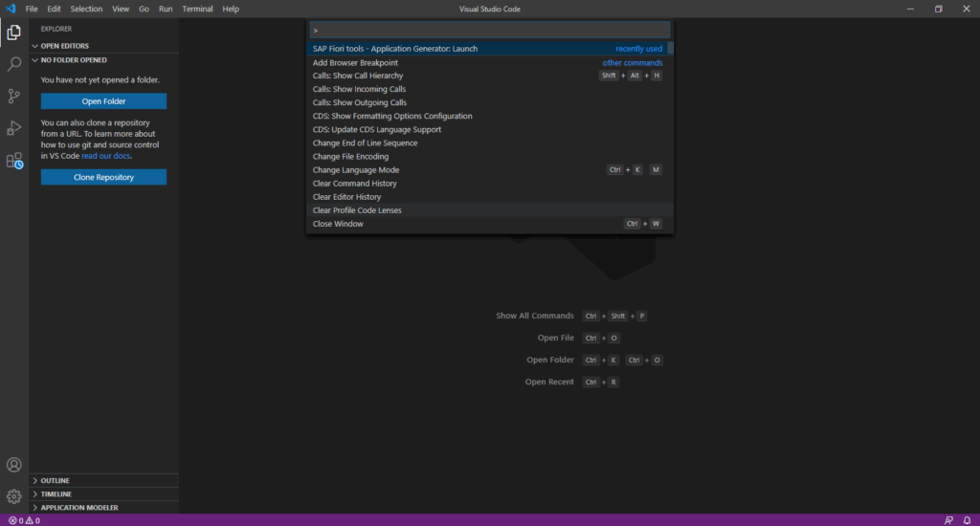Open the Search view icon
980x526 pixels.
pos(13,64)
